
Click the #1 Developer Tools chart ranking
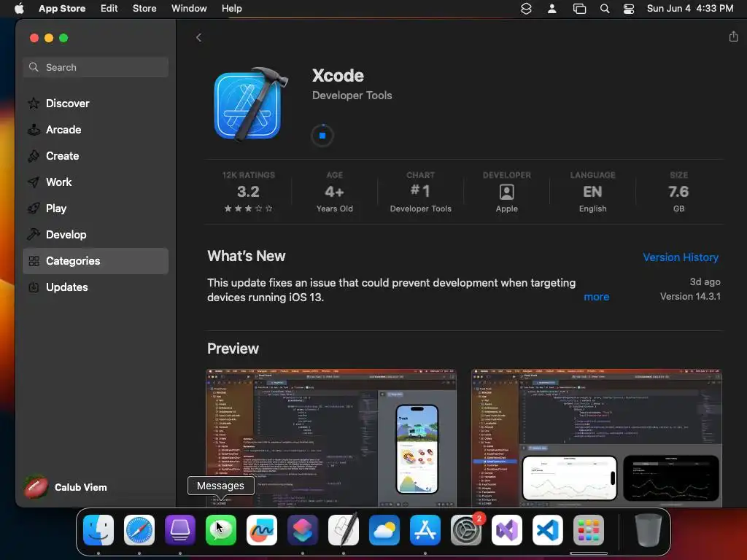(x=421, y=192)
